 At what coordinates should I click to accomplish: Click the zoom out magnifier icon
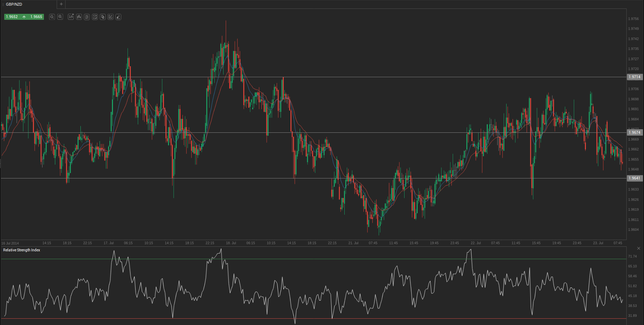pos(52,17)
